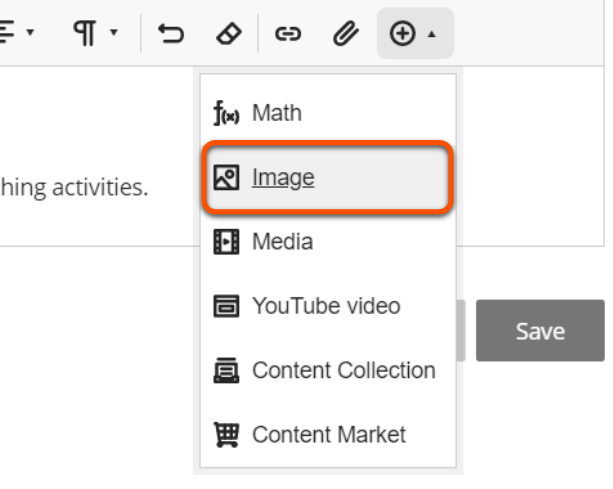Expand the text alignment dropdown arrow

pos(29,35)
